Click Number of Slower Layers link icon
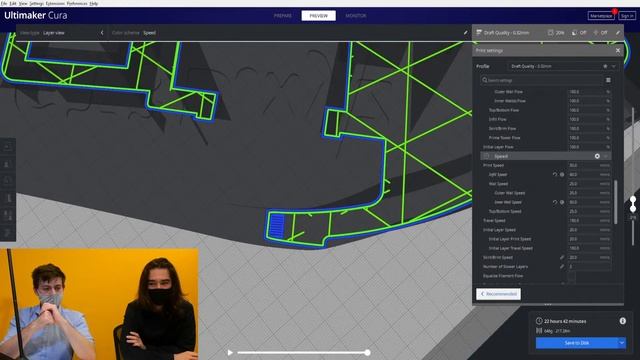The image size is (640, 360). (x=562, y=267)
